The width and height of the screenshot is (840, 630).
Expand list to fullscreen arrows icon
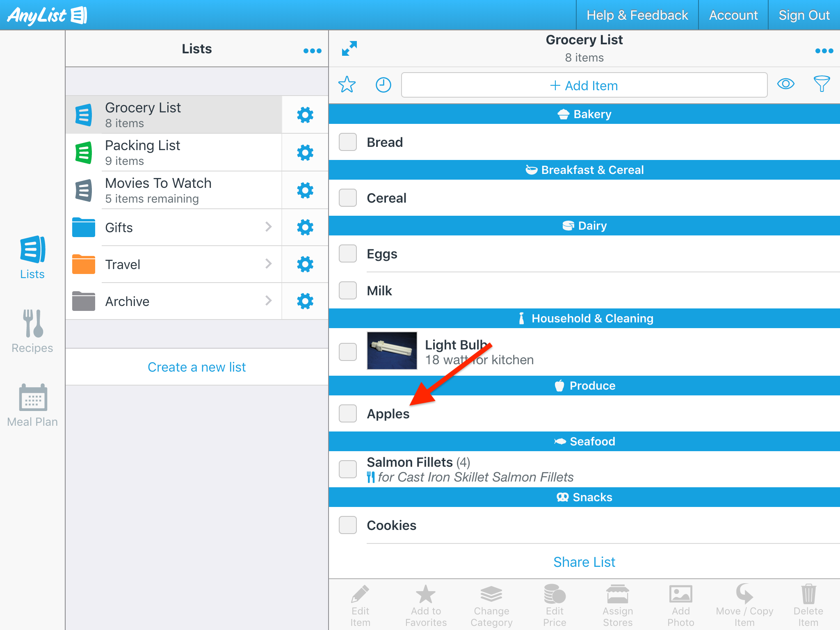(x=349, y=48)
